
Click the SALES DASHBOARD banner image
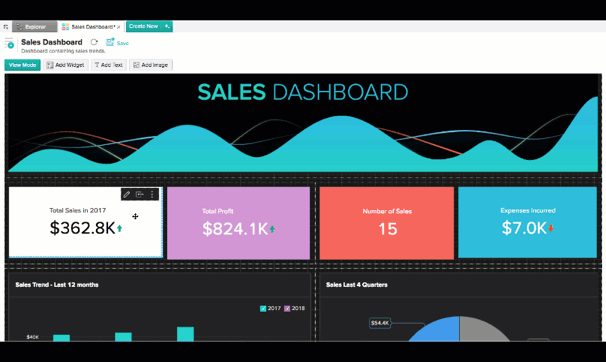click(303, 123)
